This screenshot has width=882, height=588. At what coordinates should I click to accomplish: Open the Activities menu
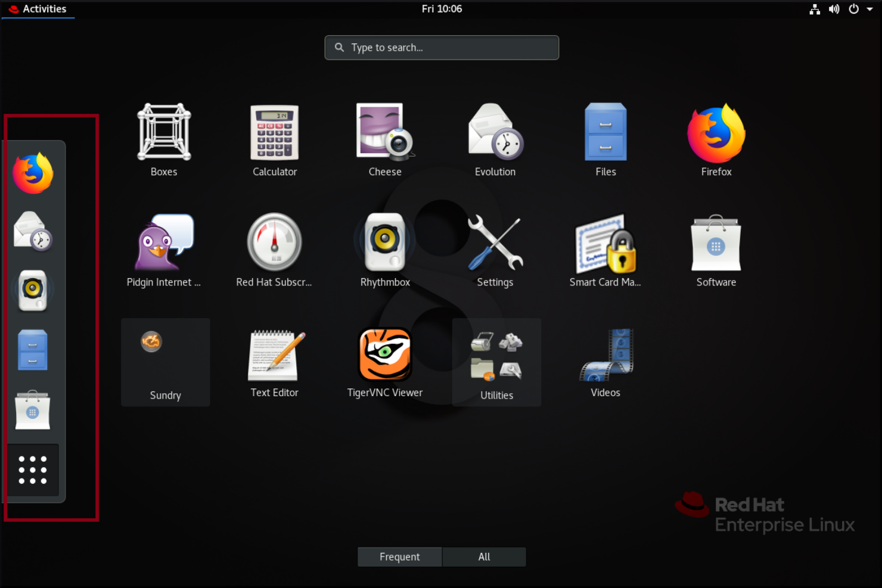tap(38, 9)
